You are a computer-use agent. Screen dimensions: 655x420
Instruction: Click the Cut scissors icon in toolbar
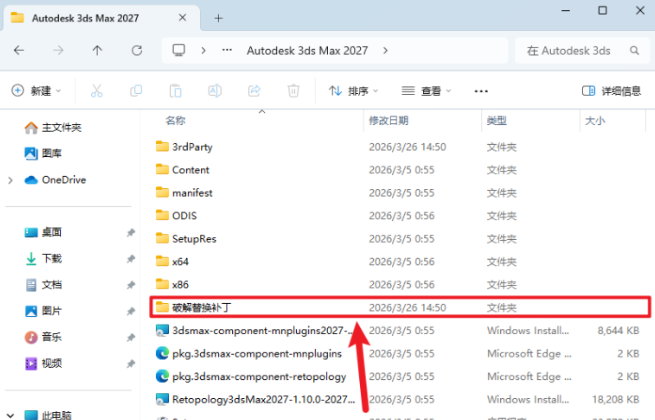click(x=97, y=91)
